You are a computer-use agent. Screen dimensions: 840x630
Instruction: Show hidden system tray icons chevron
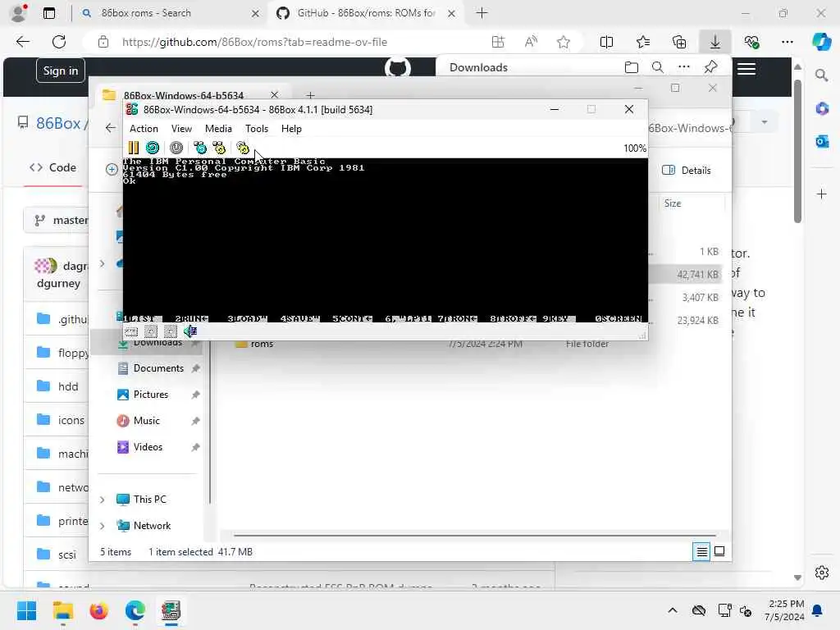(x=673, y=610)
